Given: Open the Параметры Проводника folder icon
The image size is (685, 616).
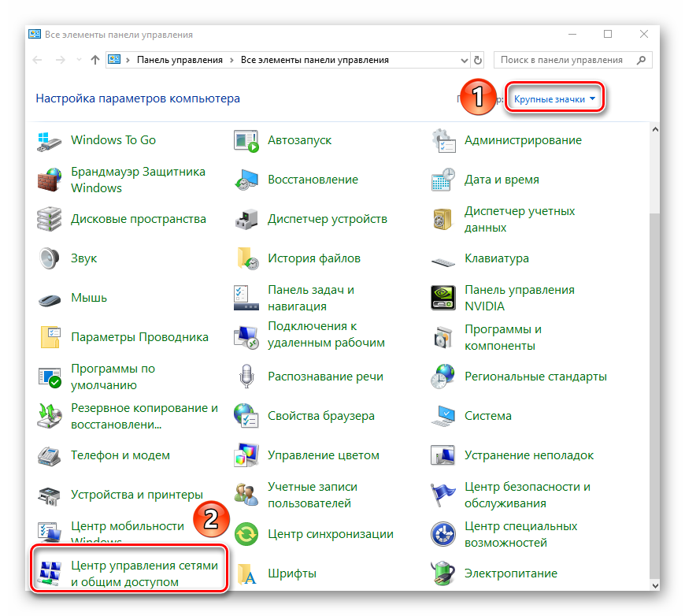Looking at the screenshot, I should [49, 337].
